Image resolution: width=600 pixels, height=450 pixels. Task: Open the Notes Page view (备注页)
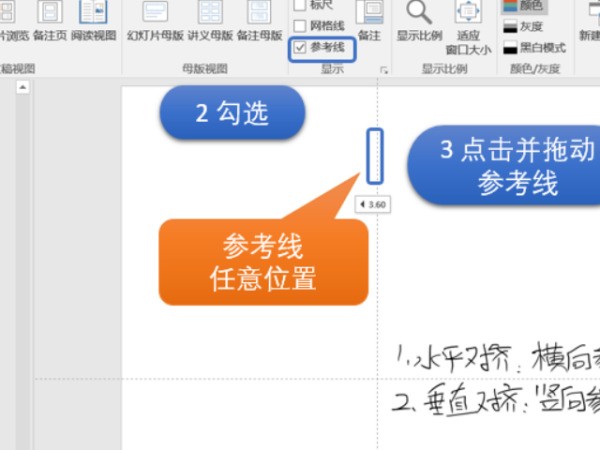point(50,21)
